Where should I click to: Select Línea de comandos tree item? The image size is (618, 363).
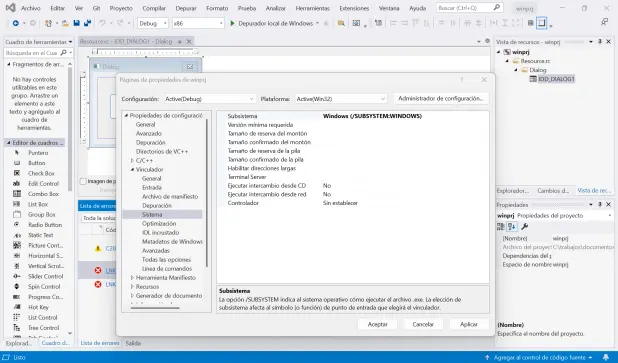tap(167, 268)
